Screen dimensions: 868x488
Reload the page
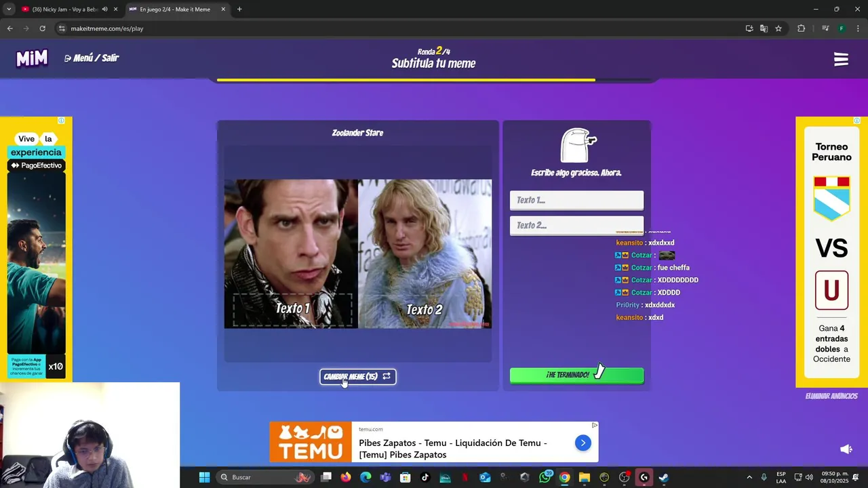point(42,28)
